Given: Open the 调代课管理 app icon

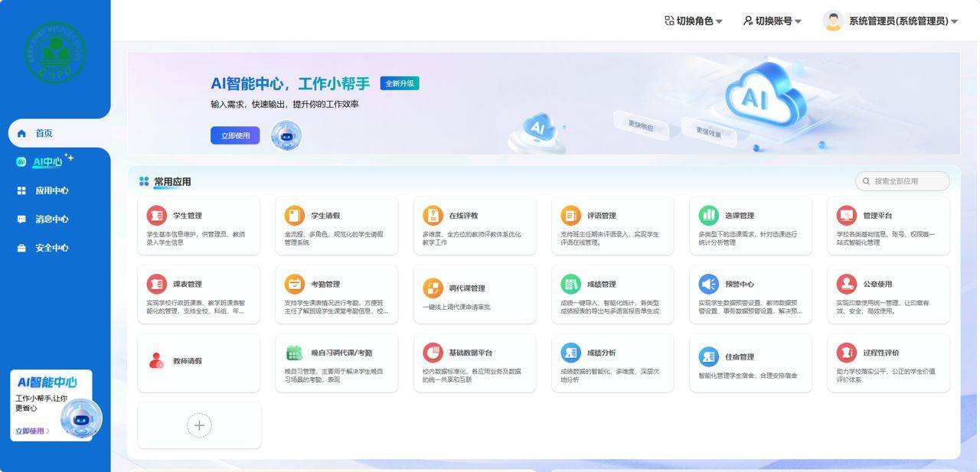Looking at the screenshot, I should tap(433, 288).
